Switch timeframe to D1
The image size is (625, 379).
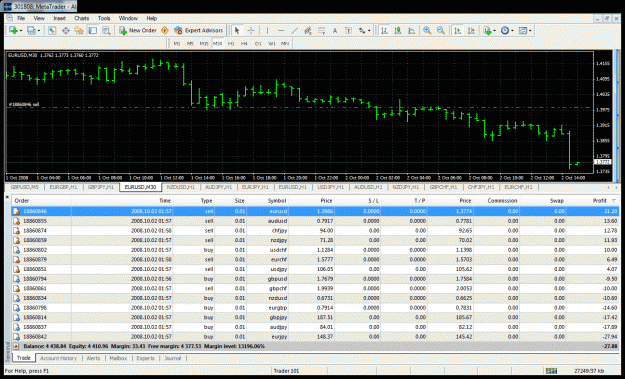pos(258,43)
